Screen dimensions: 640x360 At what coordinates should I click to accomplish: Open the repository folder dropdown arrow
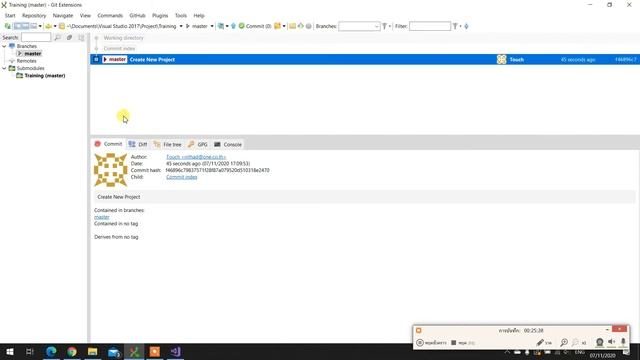(55, 26)
